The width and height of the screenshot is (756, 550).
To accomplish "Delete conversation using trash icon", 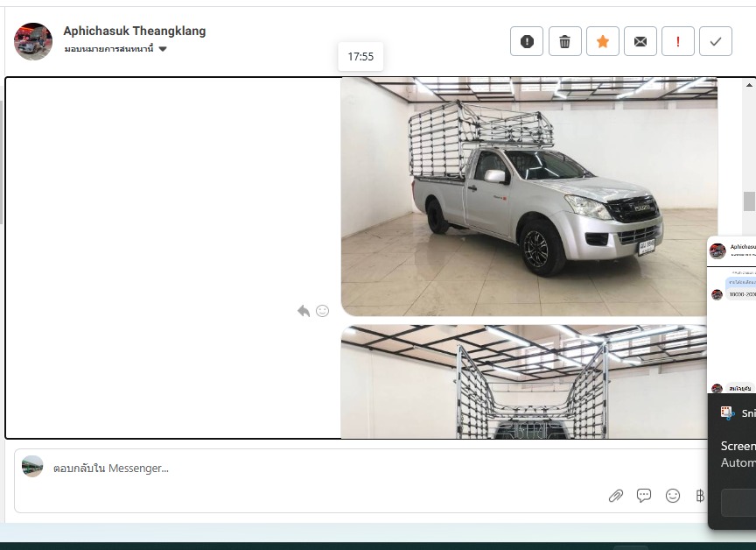I will tap(564, 41).
